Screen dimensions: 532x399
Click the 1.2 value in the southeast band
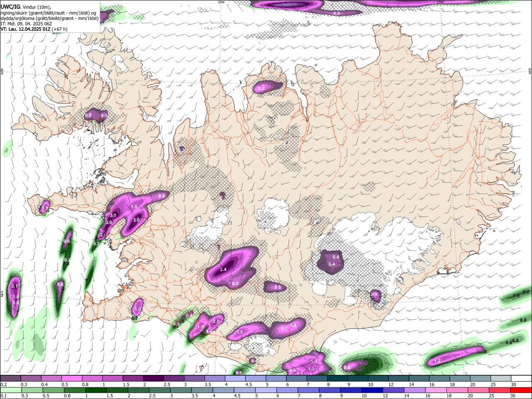coord(437,361)
